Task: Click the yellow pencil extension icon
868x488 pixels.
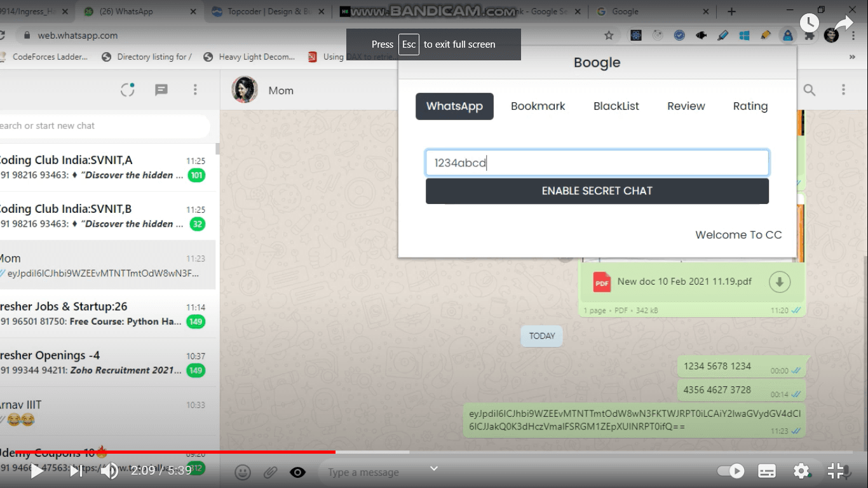Action: coord(766,36)
